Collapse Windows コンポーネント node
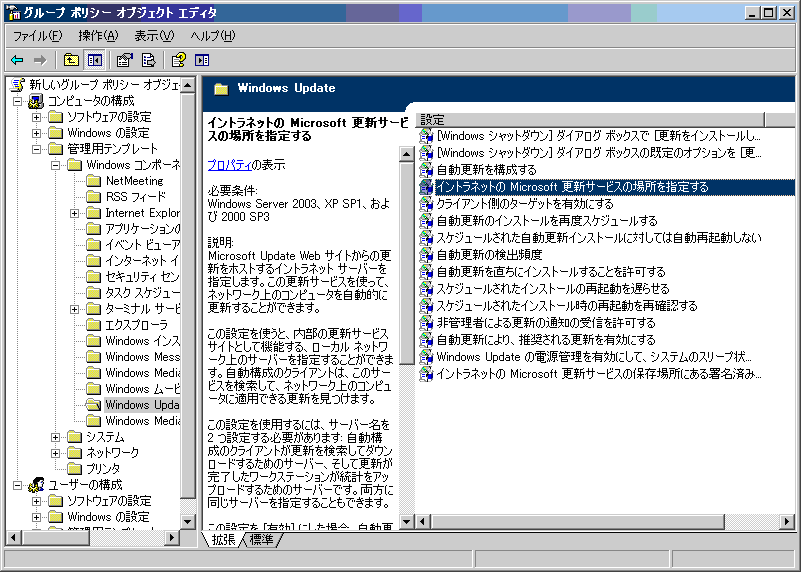 tap(56, 165)
